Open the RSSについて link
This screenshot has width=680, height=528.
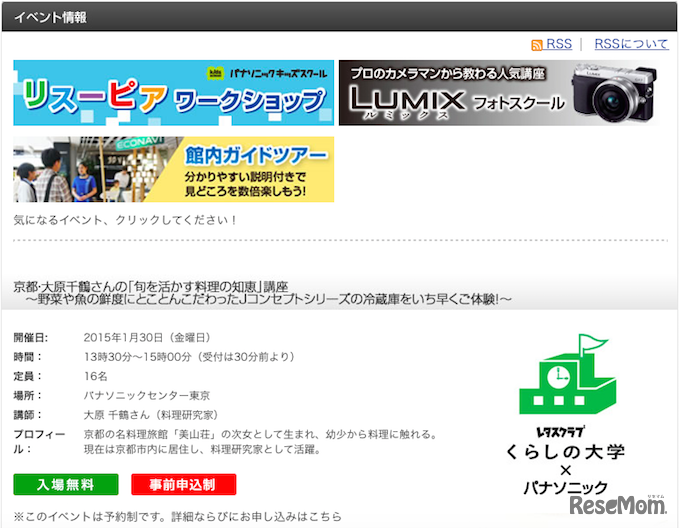coord(631,44)
